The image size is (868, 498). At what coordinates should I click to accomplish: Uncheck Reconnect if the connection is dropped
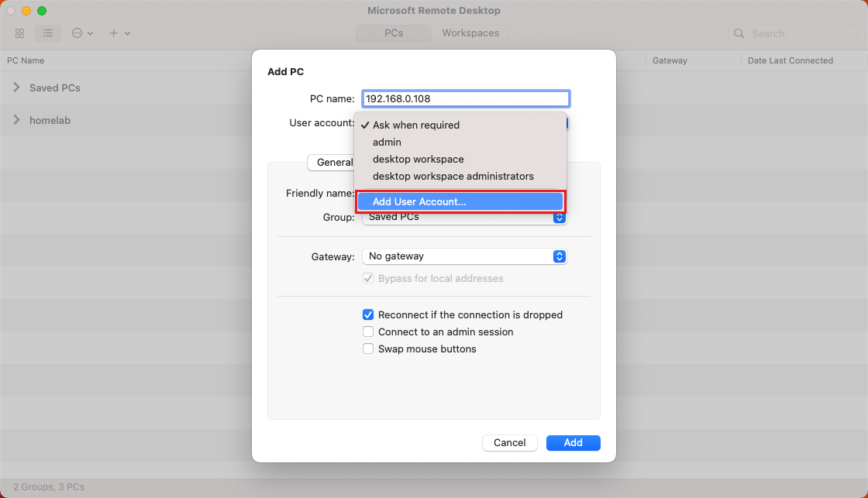click(368, 315)
